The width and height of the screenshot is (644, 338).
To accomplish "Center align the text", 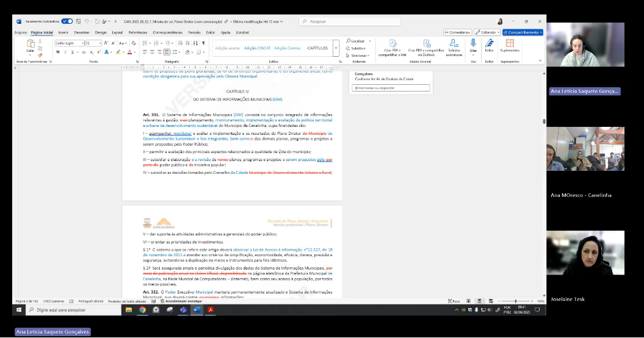I will [152, 52].
